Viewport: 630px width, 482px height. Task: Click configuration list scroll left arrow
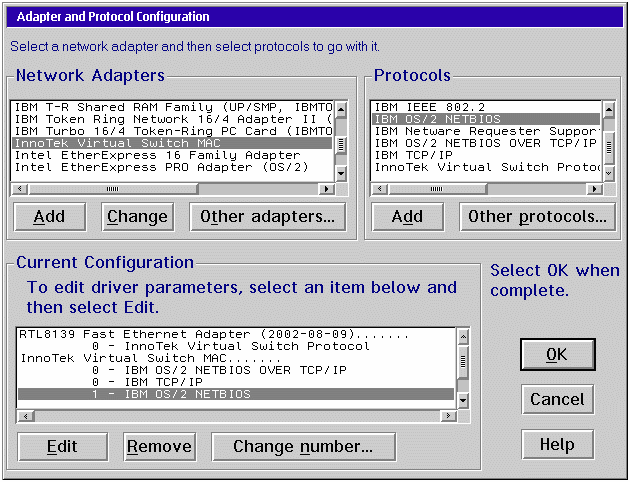(26, 416)
